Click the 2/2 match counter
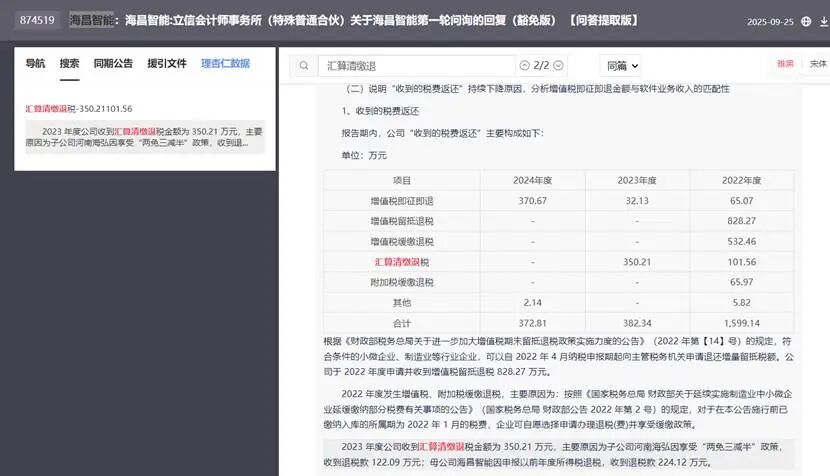Image resolution: width=830 pixels, height=476 pixels. point(541,65)
